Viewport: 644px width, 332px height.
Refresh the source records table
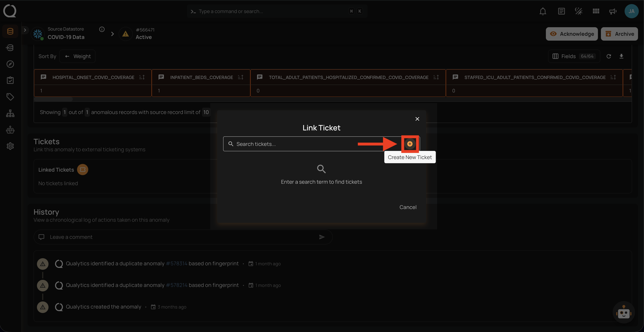tap(609, 56)
